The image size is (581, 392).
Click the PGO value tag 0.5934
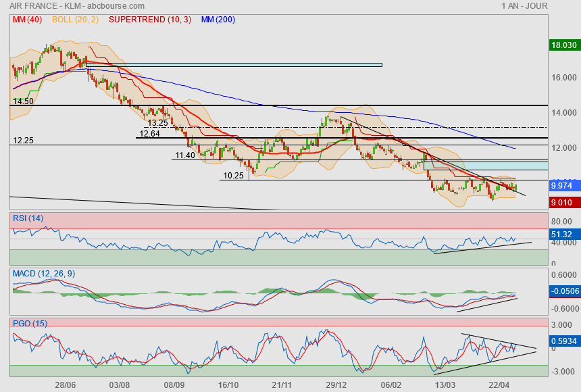(x=564, y=342)
